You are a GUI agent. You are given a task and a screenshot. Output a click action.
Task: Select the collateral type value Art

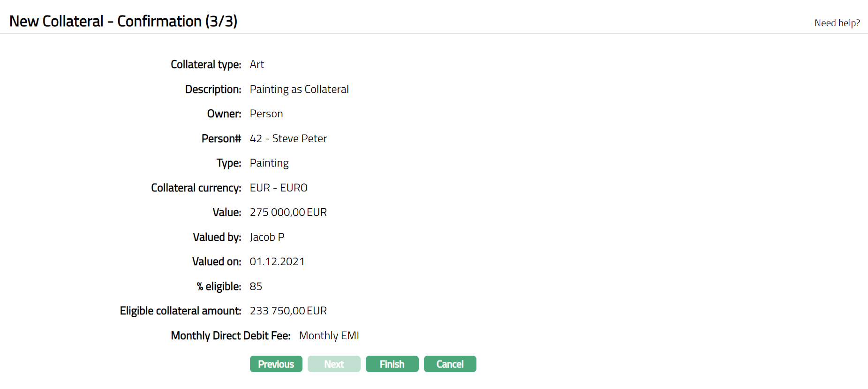[257, 64]
